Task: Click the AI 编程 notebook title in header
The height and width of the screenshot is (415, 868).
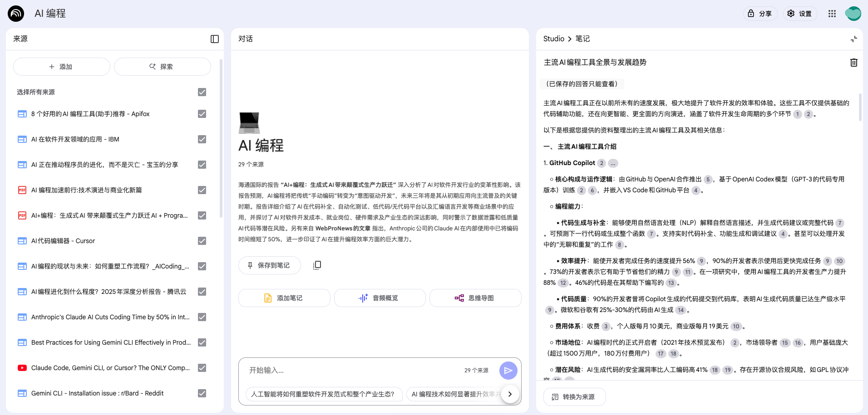Action: coord(50,14)
